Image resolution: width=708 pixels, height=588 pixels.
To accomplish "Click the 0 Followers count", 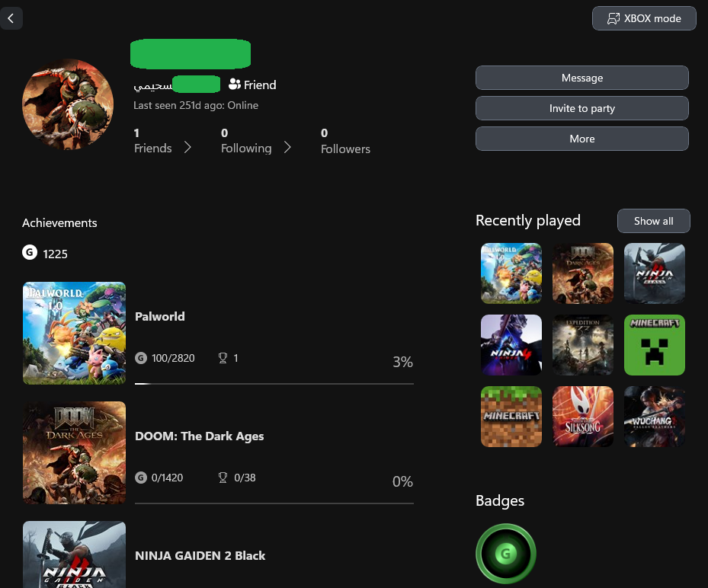I will (345, 141).
